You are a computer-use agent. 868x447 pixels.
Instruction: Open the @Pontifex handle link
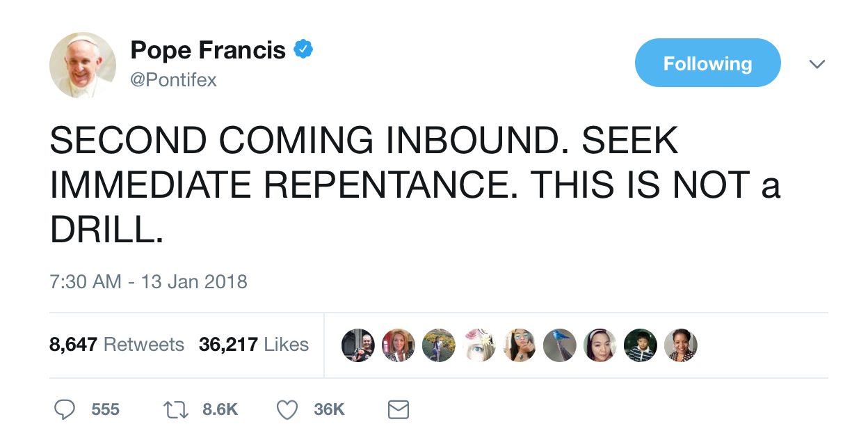(x=173, y=80)
